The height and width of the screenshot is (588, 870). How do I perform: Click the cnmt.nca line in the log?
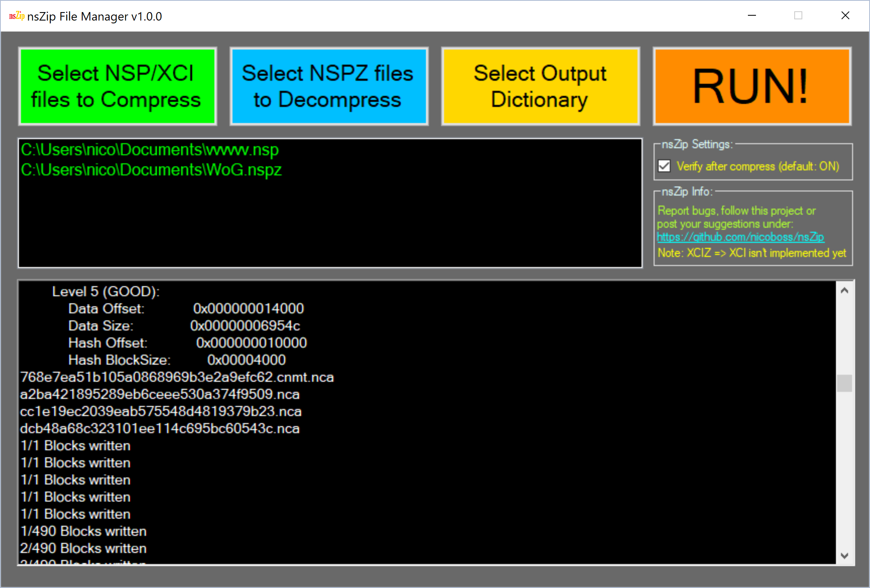point(177,377)
